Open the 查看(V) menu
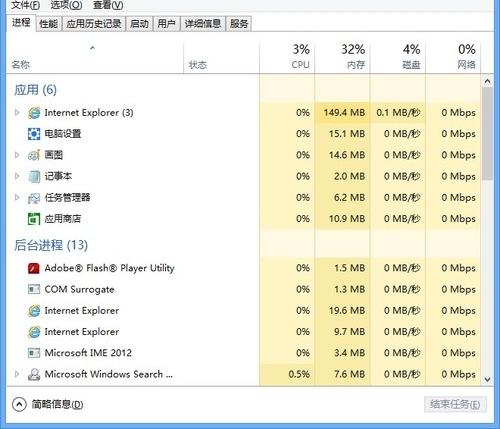 click(x=108, y=5)
